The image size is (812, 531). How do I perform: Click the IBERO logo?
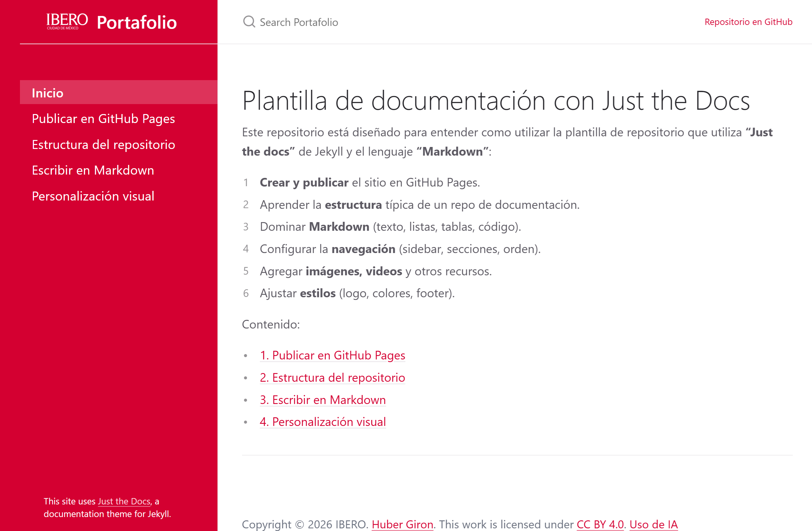67,21
